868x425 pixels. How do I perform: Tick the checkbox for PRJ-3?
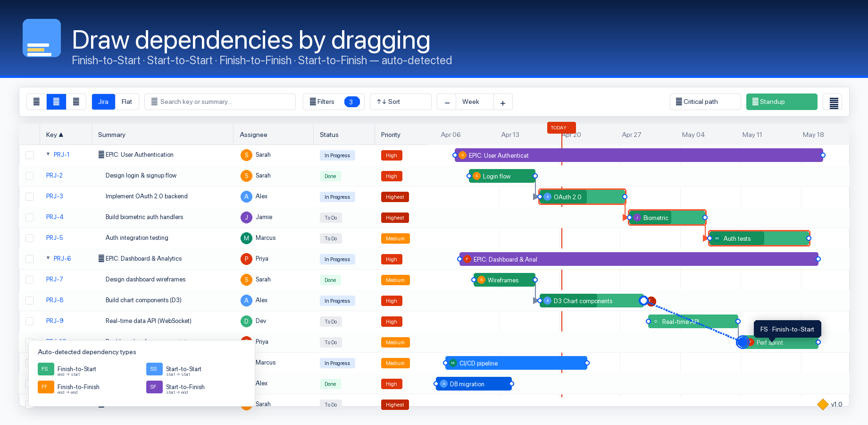(30, 197)
